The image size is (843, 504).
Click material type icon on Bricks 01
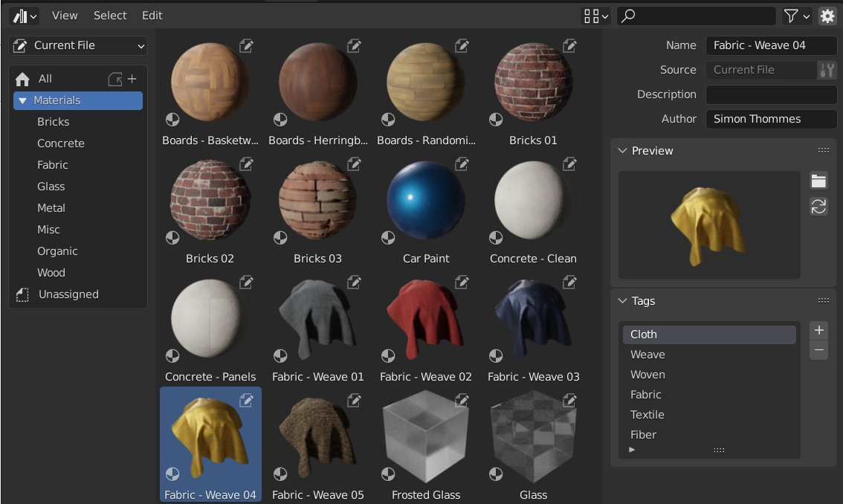[496, 120]
